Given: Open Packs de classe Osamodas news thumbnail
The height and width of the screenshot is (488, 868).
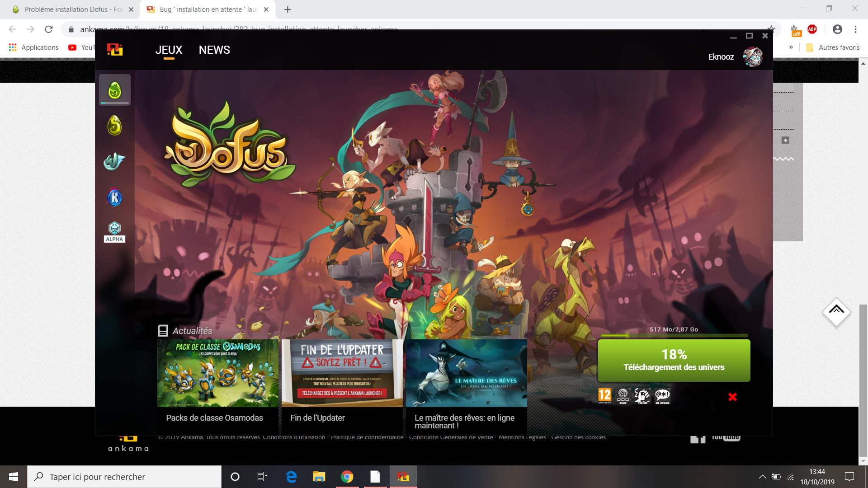Looking at the screenshot, I should tap(218, 373).
